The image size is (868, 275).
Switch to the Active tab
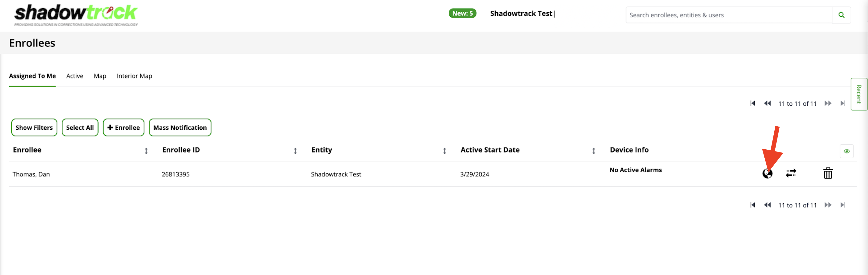click(x=74, y=76)
